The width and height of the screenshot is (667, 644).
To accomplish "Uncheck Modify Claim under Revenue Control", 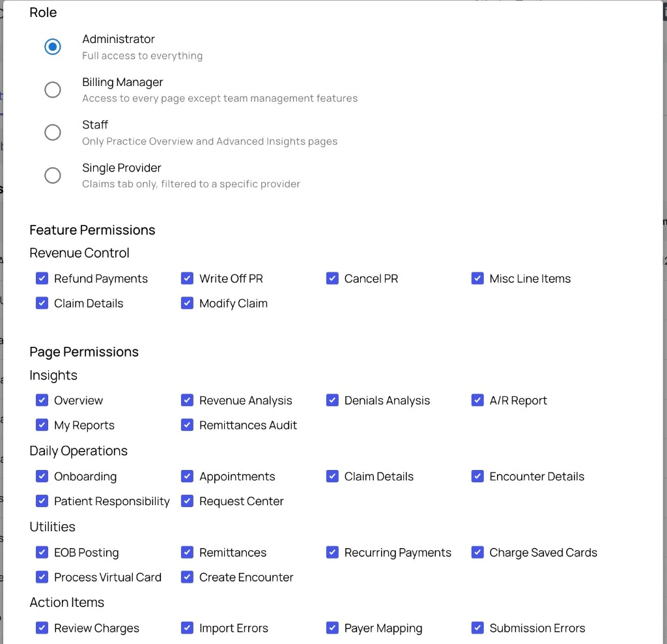I will pyautogui.click(x=187, y=302).
